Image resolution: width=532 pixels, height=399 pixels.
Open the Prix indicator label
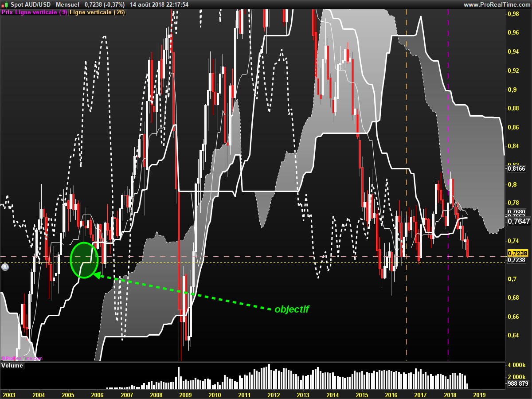(x=7, y=12)
